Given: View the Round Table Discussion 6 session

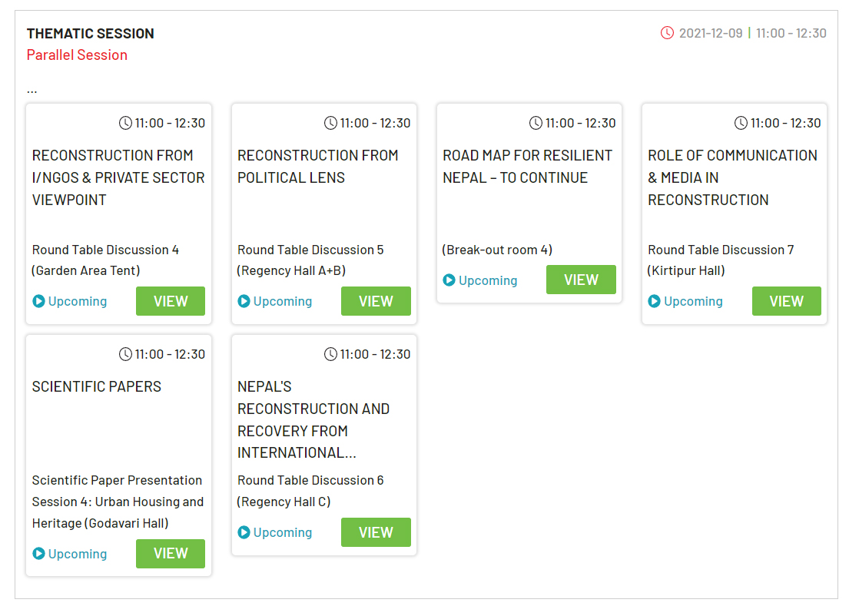Looking at the screenshot, I should tap(376, 532).
